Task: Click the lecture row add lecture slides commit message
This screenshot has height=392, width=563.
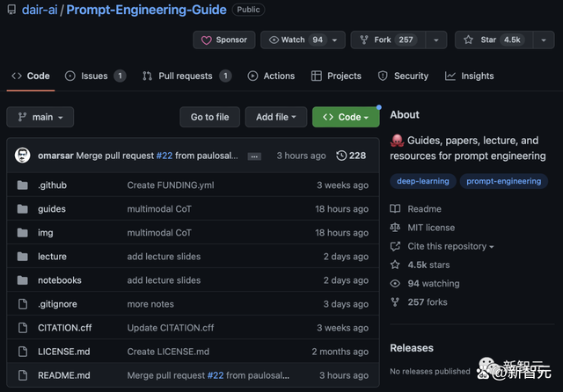Action: coord(164,257)
